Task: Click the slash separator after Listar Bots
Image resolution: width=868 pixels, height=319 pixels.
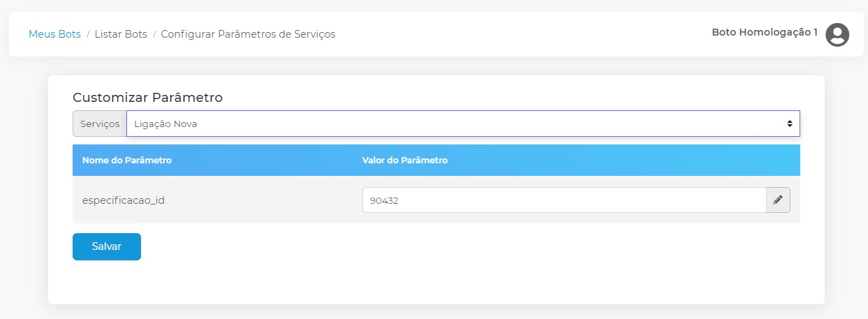Action: tap(154, 34)
